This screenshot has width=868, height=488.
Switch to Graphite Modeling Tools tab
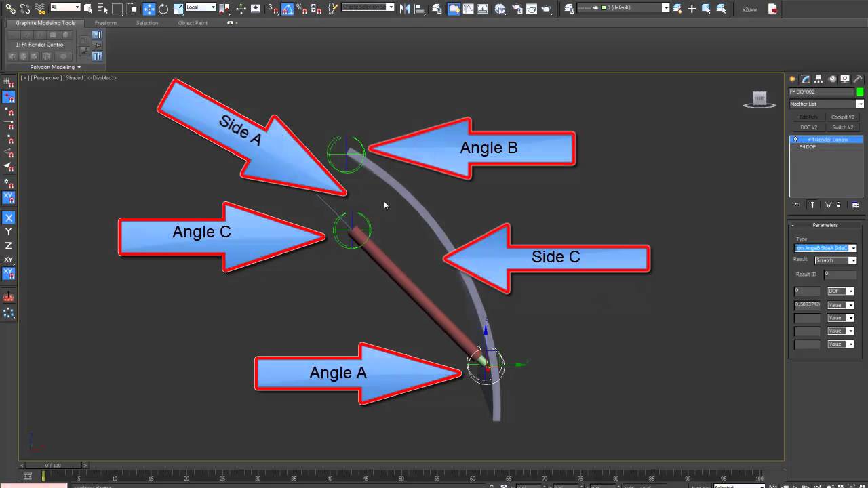[x=45, y=23]
